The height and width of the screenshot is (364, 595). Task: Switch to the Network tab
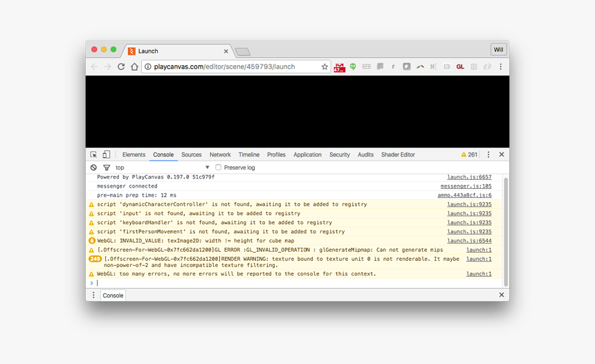coord(220,155)
